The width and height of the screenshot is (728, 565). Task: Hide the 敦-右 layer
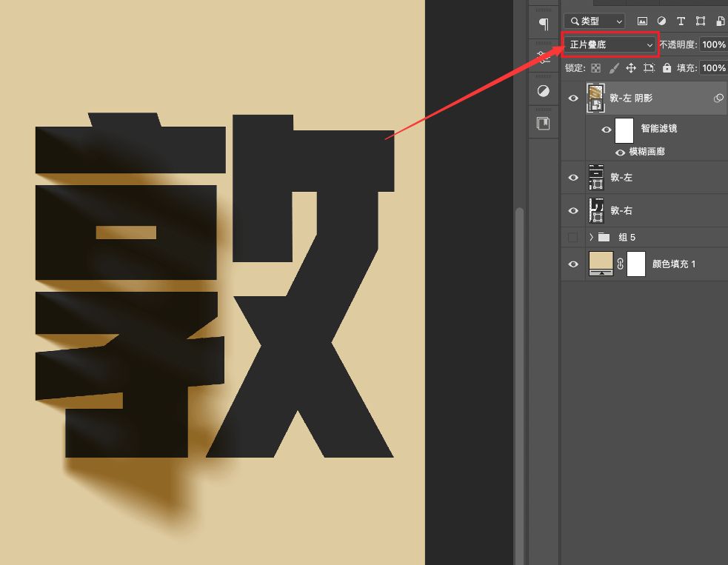tap(573, 210)
